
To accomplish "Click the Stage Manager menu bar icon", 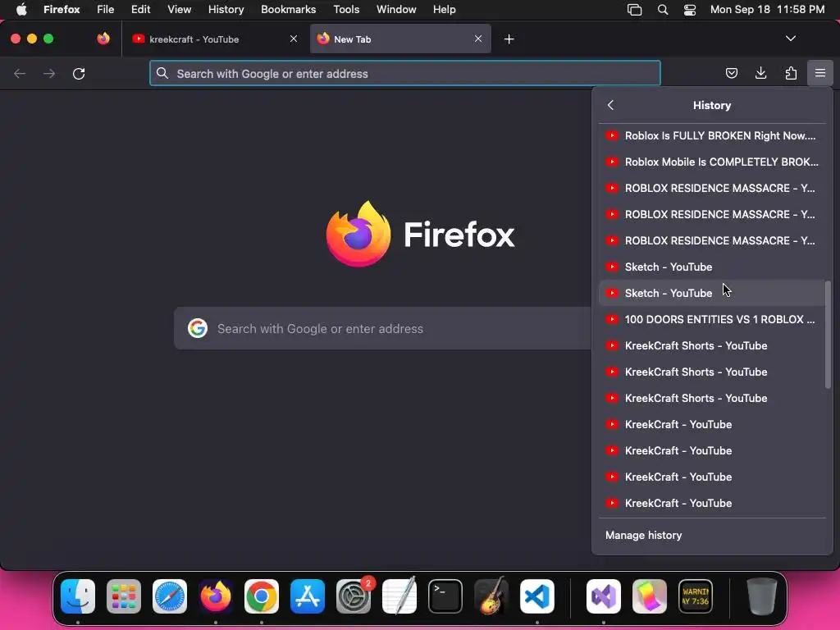I will (634, 10).
